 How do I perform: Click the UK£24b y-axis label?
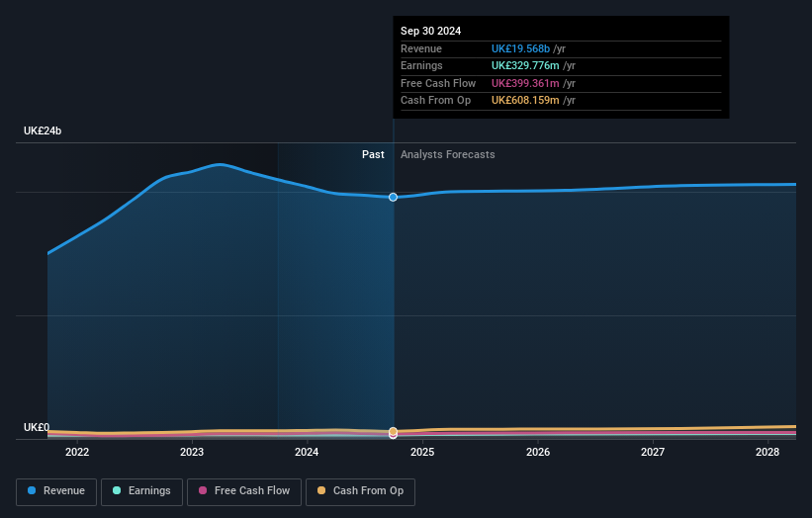pos(43,130)
